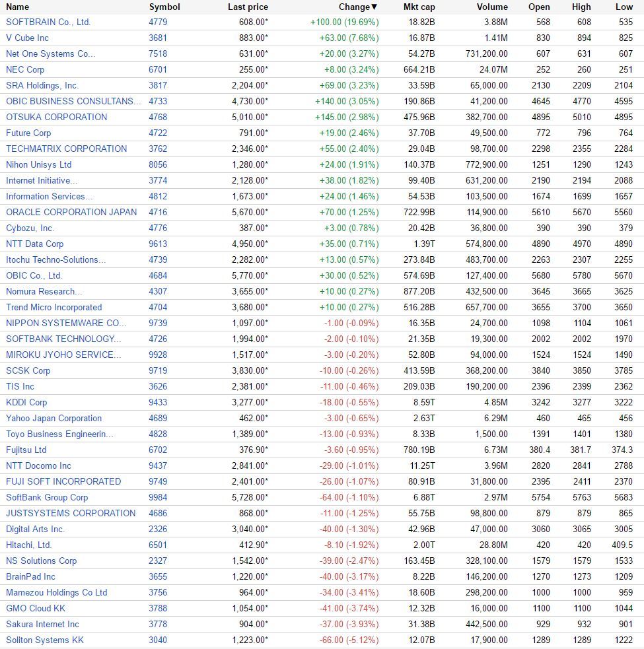Image resolution: width=644 pixels, height=649 pixels.
Task: Select last price 5,770.00*
Action: [x=250, y=276]
